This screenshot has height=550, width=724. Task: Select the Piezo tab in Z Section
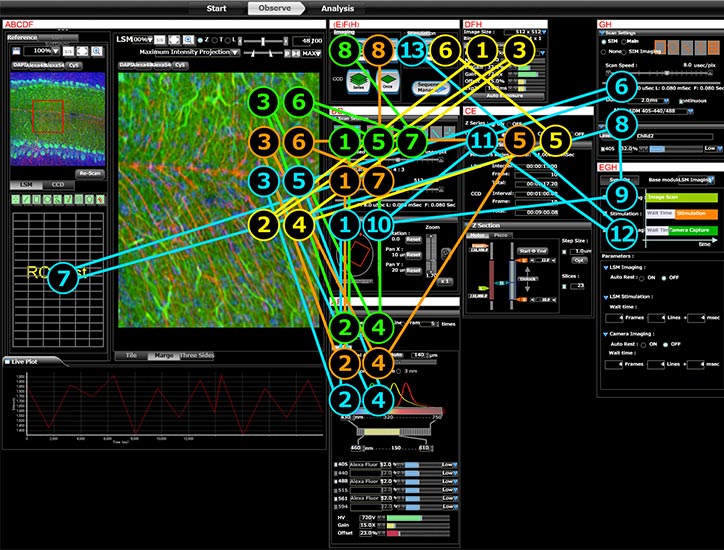(x=501, y=236)
